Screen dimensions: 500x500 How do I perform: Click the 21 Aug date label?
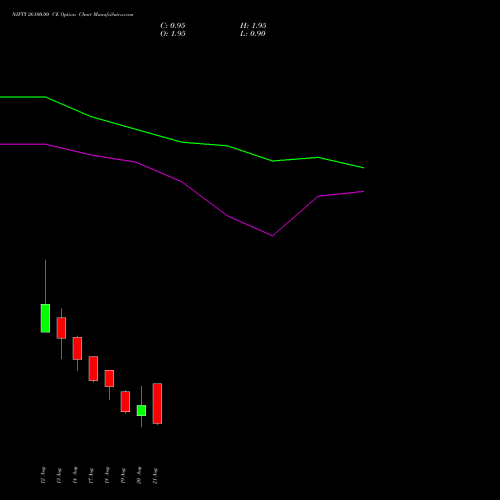point(155,475)
